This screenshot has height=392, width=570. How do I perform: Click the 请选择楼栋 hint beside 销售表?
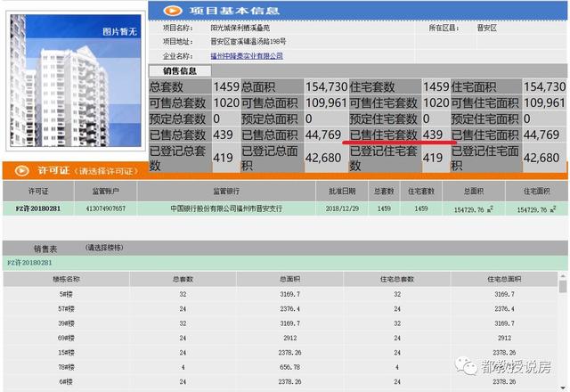click(104, 248)
